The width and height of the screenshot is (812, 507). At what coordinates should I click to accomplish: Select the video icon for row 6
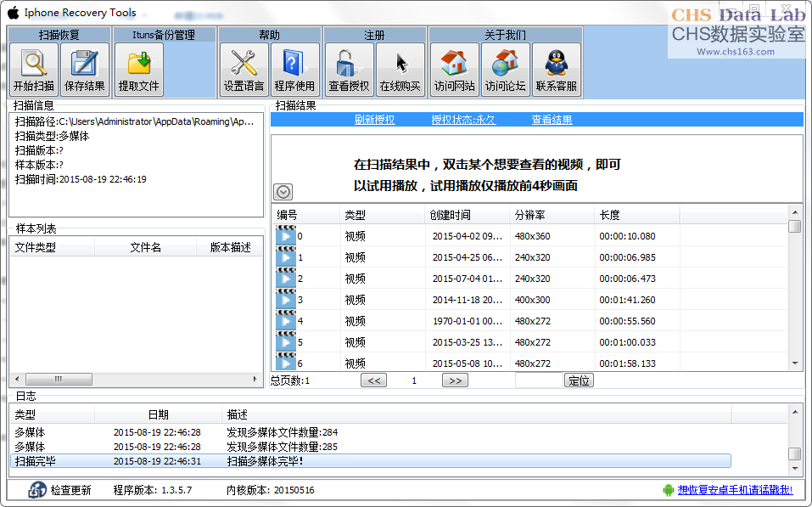tap(285, 362)
